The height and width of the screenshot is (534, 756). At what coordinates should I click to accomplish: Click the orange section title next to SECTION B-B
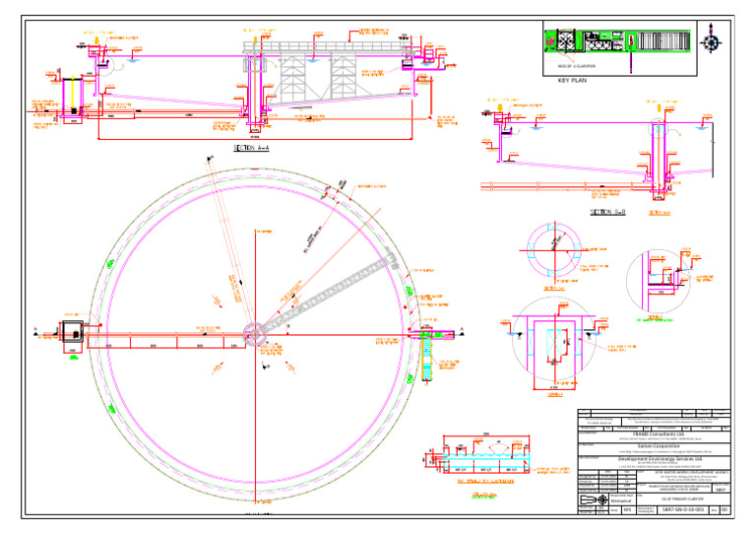[x=660, y=213]
